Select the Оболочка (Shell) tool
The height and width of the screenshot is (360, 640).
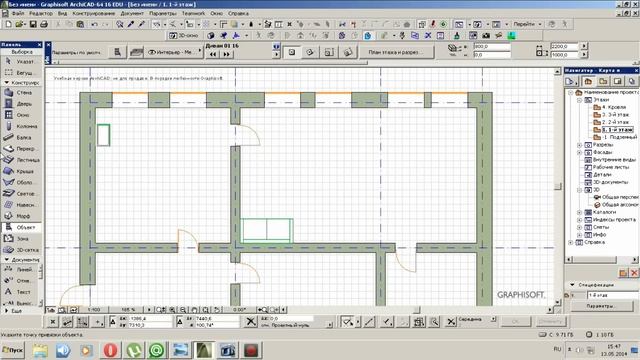tap(21, 182)
